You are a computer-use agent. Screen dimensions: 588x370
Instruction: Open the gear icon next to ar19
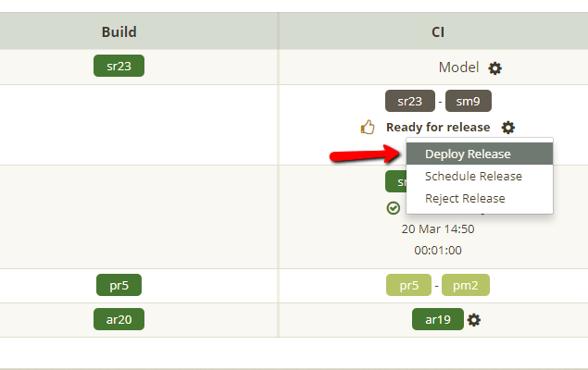474,320
